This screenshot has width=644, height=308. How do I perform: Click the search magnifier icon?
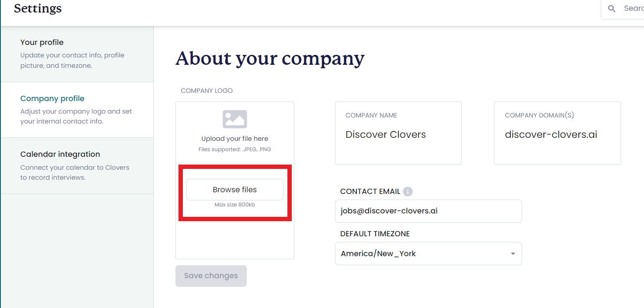pos(612,9)
